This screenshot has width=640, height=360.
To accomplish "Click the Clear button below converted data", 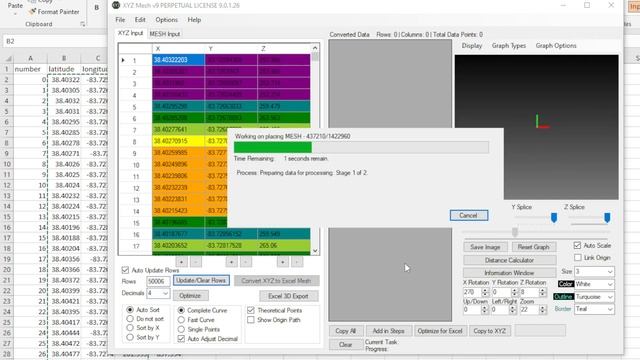I will 345,344.
